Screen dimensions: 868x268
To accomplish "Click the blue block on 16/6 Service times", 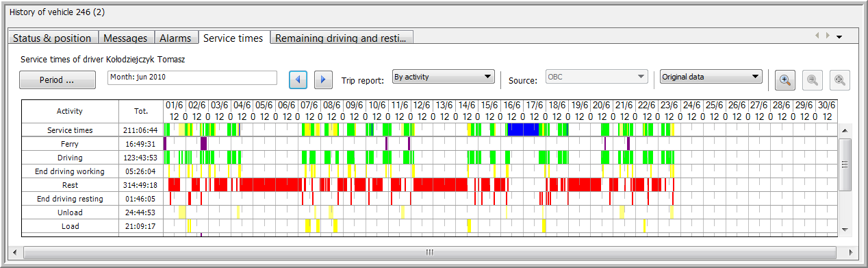I will 523,130.
